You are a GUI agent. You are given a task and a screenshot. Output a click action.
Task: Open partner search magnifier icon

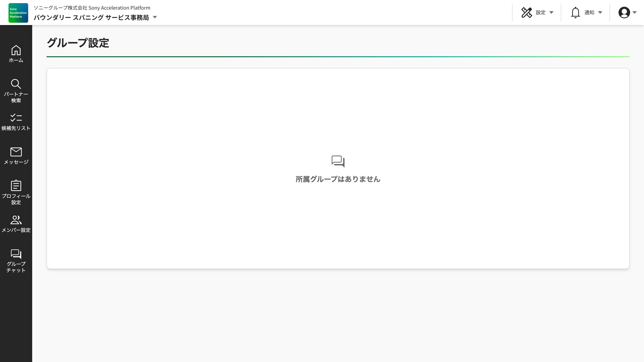[16, 84]
